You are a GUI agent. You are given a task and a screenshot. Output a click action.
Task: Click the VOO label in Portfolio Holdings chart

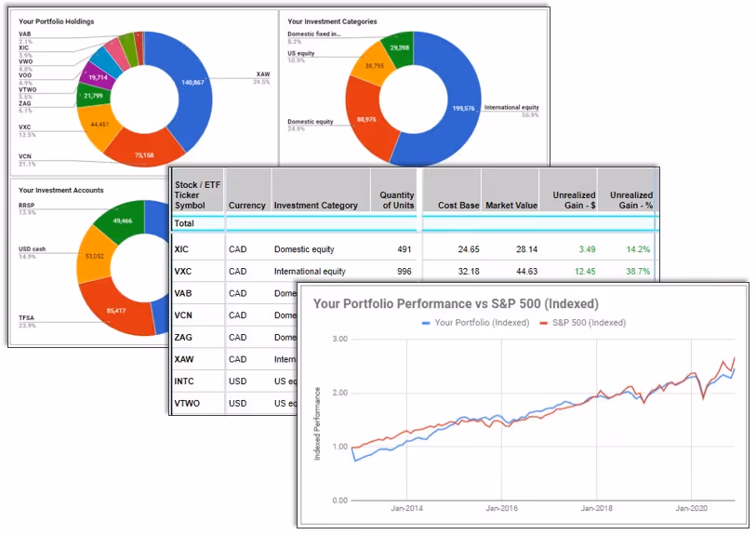25,75
